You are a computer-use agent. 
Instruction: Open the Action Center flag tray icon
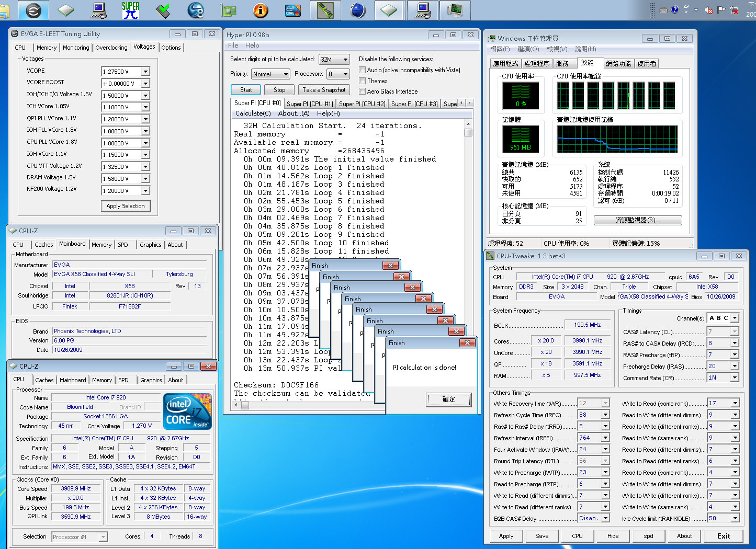[x=721, y=9]
